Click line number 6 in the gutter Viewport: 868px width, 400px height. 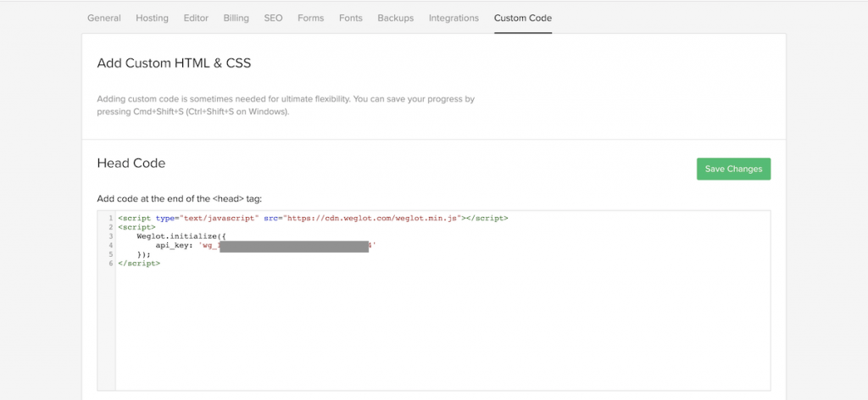pyautogui.click(x=111, y=264)
